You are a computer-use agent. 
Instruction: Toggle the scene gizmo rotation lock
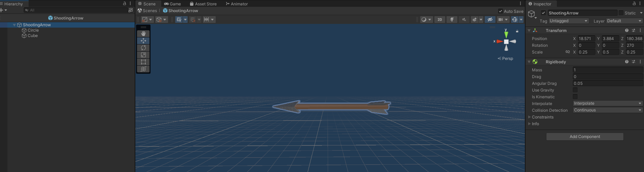(x=517, y=31)
